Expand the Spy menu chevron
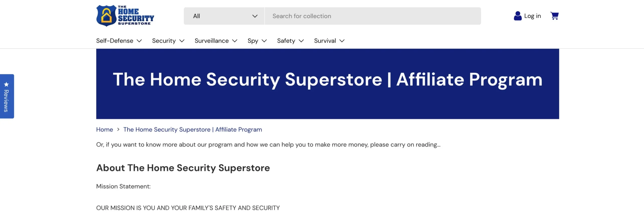The width and height of the screenshot is (644, 217). pos(264,41)
